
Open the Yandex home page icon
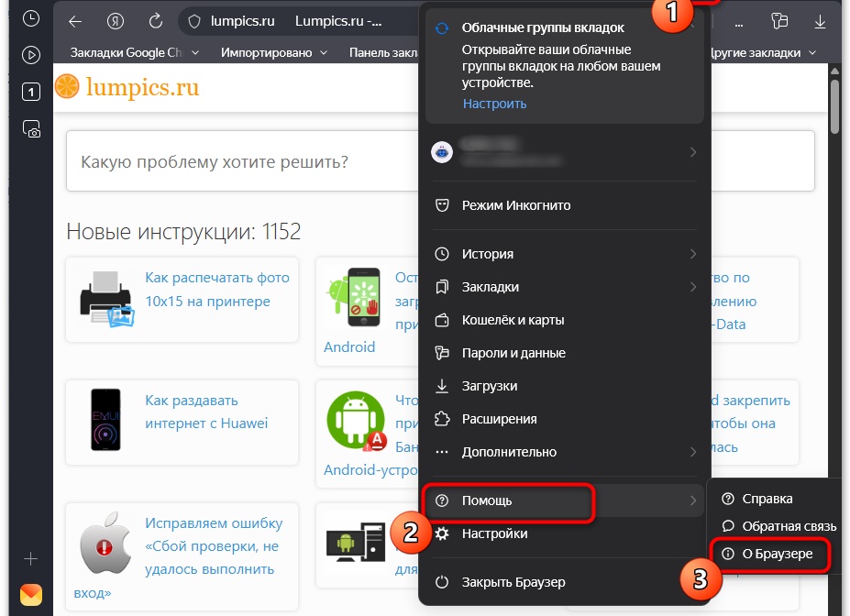[116, 22]
